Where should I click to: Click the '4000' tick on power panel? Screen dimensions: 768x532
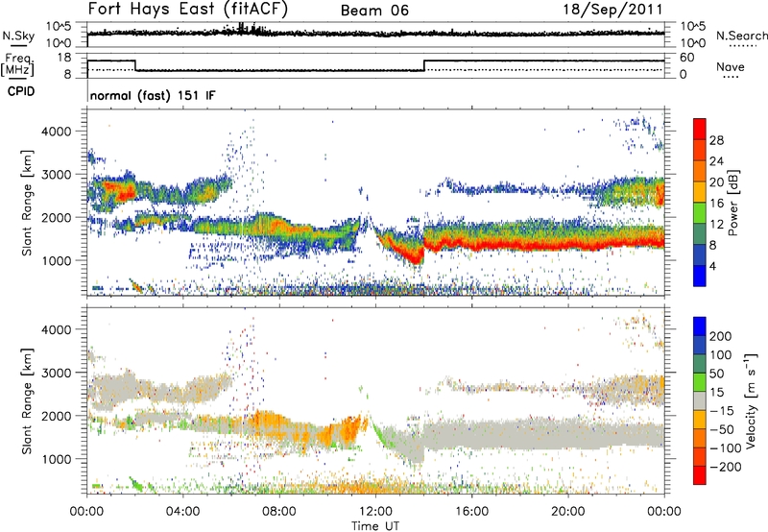[x=56, y=132]
